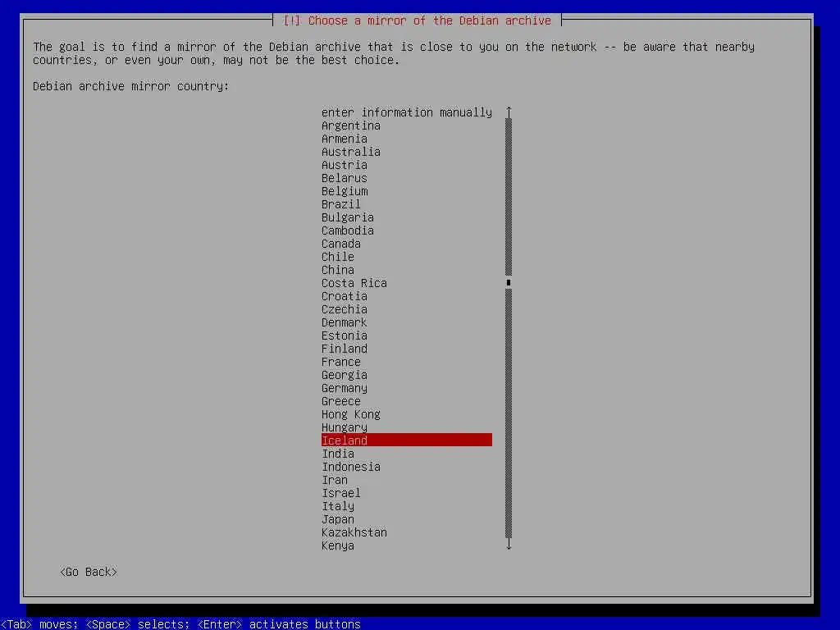The width and height of the screenshot is (840, 630).
Task: Click scrollbar track beside Finland row
Action: tap(509, 349)
